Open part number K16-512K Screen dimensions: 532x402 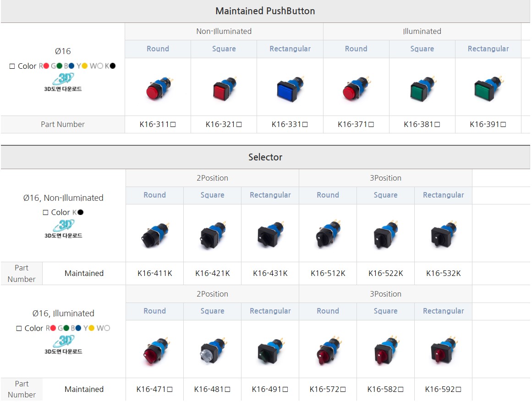328,273
